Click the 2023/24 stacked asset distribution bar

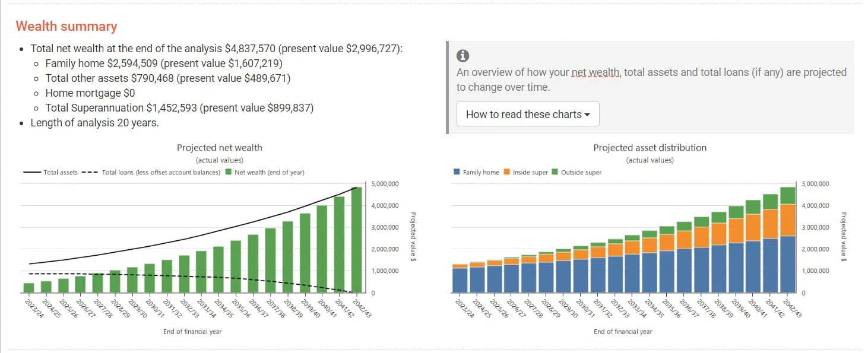click(460, 278)
